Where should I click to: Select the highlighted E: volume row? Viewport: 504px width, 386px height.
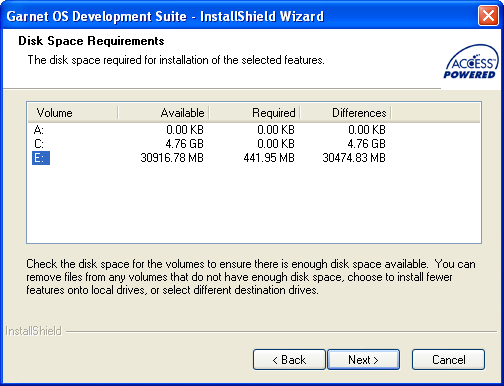41,158
